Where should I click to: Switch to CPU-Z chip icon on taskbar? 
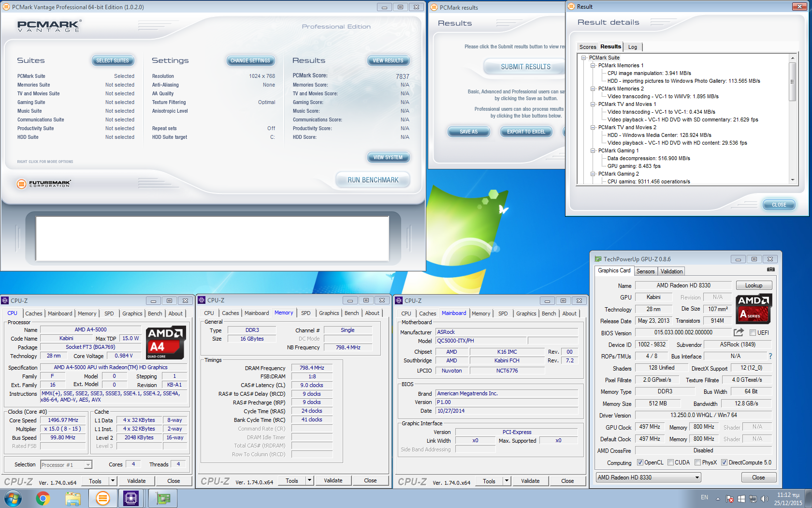coord(131,498)
